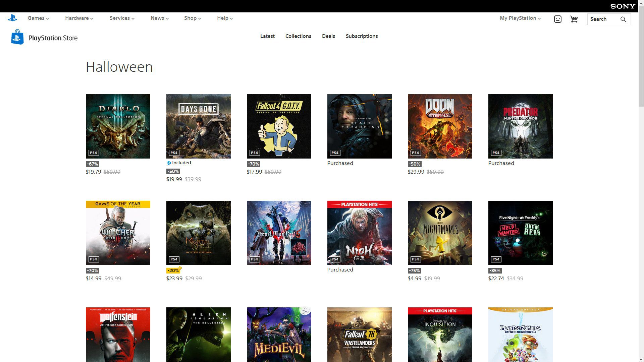644x362 pixels.
Task: Expand the News dropdown menu
Action: 160,18
